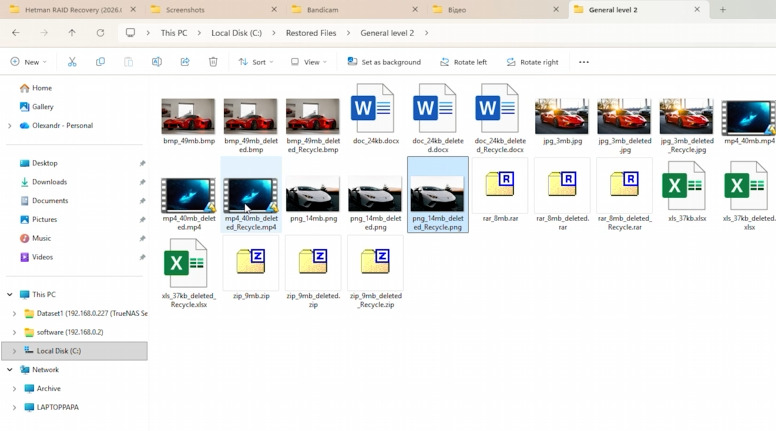This screenshot has height=431, width=776.
Task: Select png_14mb_deleted.png thumbnail
Action: point(376,194)
